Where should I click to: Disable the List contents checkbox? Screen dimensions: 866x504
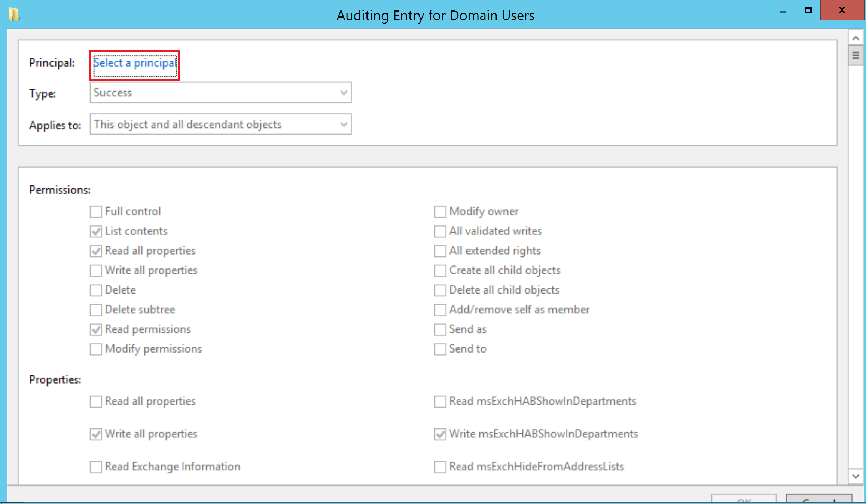tap(97, 231)
